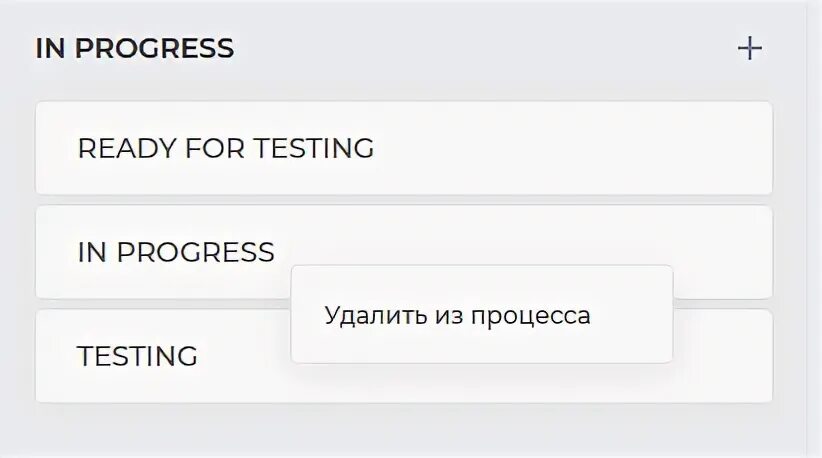Click the IN PROGRESS column title

click(134, 48)
